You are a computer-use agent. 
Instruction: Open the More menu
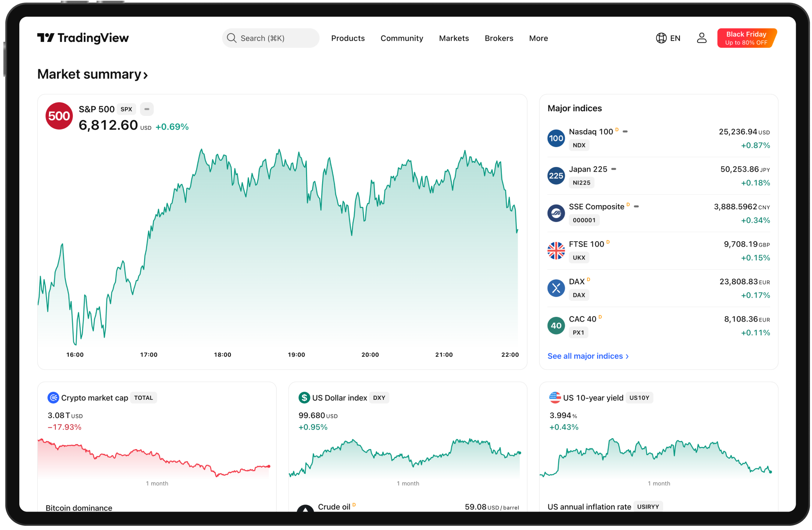(538, 38)
